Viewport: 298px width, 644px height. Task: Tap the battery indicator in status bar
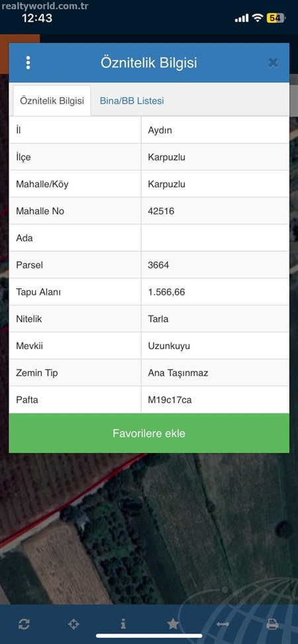275,18
